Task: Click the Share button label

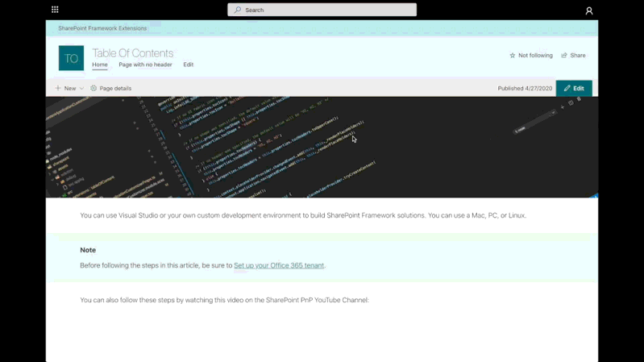Action: pos(578,56)
